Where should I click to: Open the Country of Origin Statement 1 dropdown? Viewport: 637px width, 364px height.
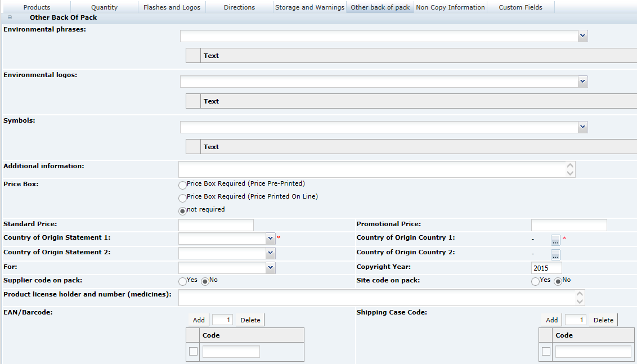click(270, 238)
